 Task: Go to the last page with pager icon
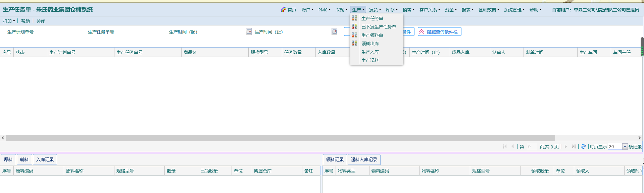574,146
